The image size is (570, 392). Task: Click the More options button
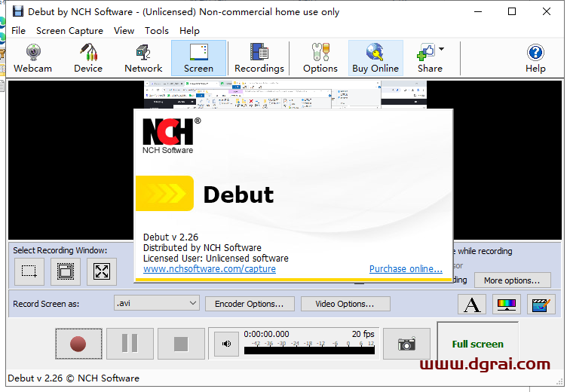[x=512, y=280]
